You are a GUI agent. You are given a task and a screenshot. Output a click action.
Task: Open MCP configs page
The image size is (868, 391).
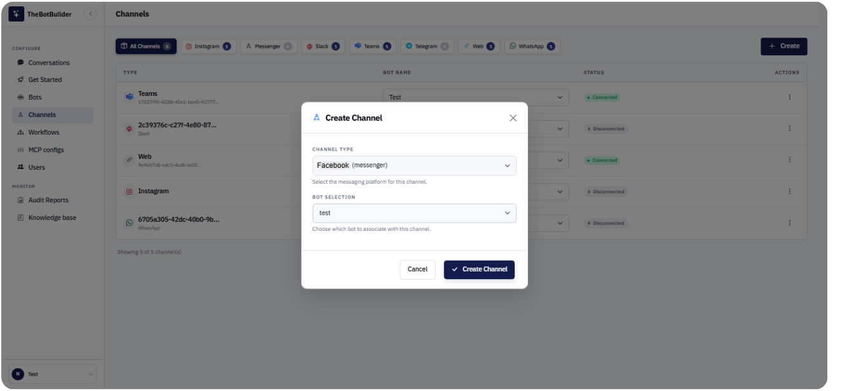tap(52, 150)
